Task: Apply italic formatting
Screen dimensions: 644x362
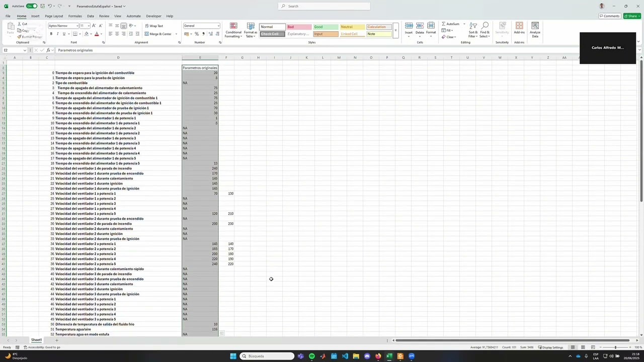Action: tap(57, 34)
